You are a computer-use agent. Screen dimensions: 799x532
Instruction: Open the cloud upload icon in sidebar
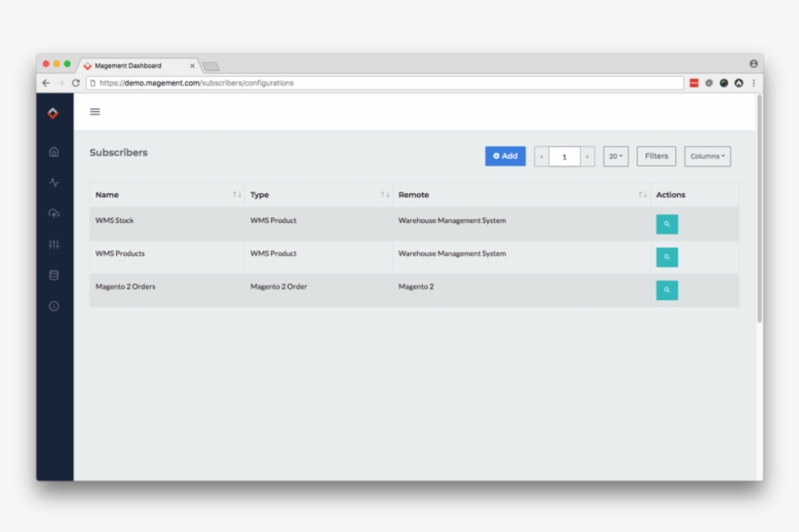point(54,213)
